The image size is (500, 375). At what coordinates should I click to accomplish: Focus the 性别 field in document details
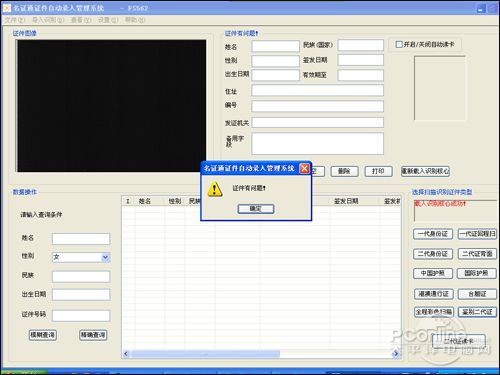pyautogui.click(x=275, y=61)
